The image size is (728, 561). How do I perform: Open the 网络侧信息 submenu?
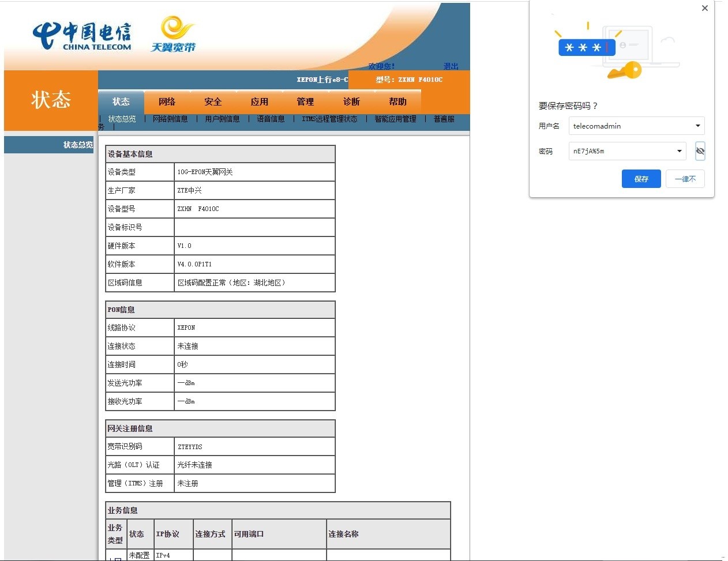pyautogui.click(x=170, y=119)
